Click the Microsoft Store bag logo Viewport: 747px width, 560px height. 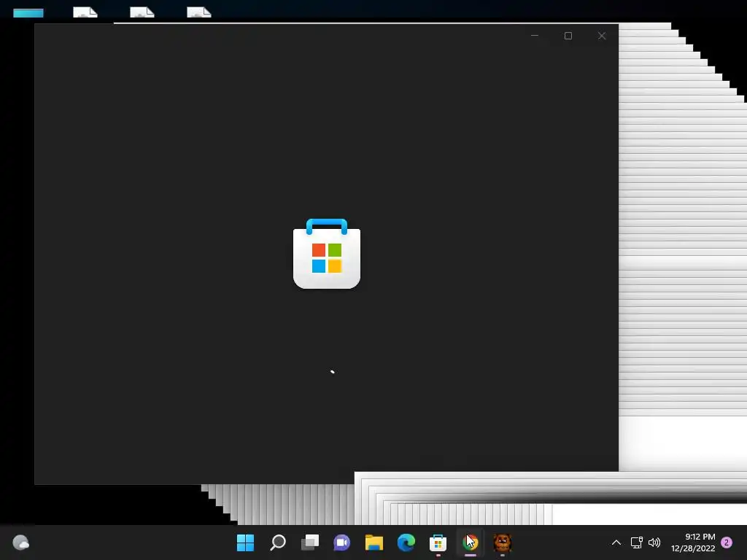[327, 253]
